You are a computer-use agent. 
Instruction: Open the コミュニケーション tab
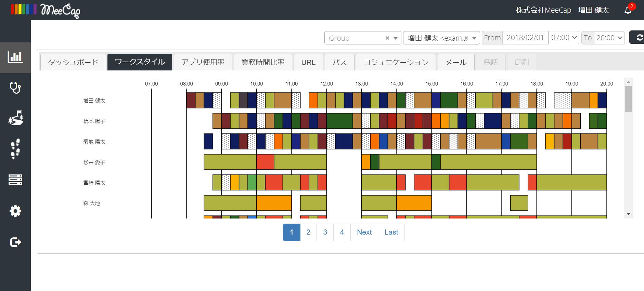396,62
